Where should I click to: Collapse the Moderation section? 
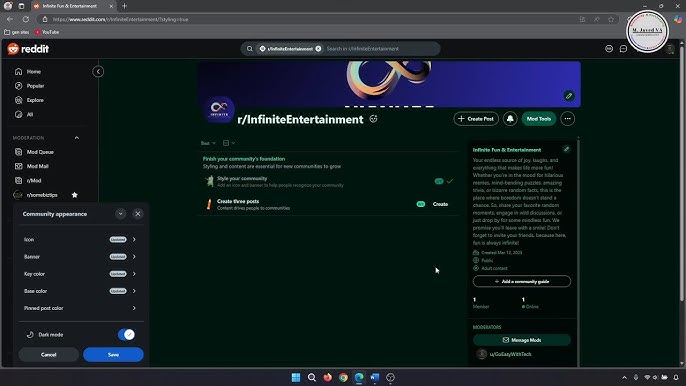click(77, 138)
